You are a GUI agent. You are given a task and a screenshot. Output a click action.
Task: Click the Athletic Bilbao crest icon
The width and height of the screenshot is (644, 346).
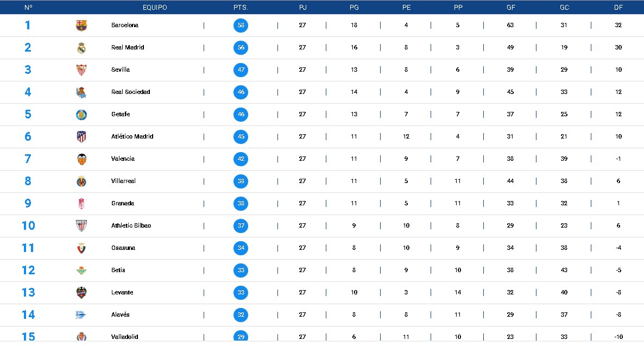(81, 226)
